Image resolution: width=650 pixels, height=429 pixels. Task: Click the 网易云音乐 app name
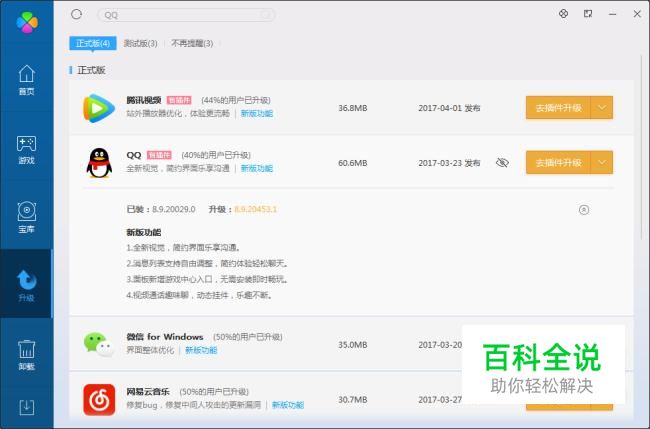(148, 392)
